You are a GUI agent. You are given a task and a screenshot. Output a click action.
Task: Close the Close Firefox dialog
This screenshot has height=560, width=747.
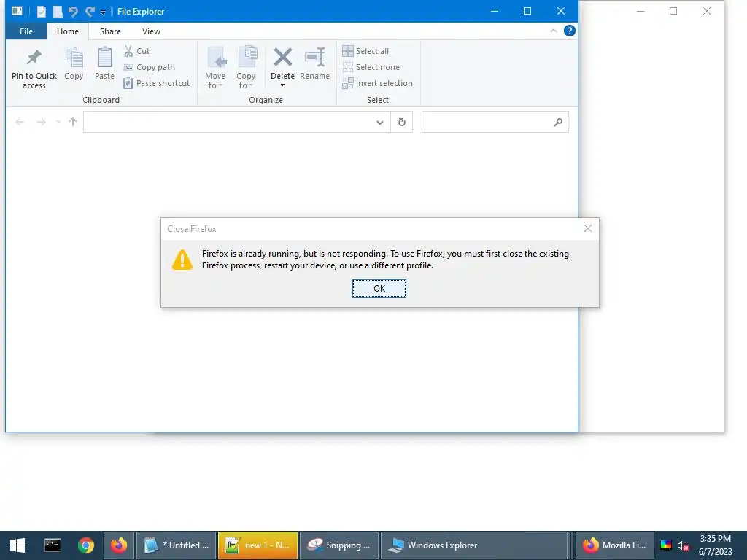(588, 228)
